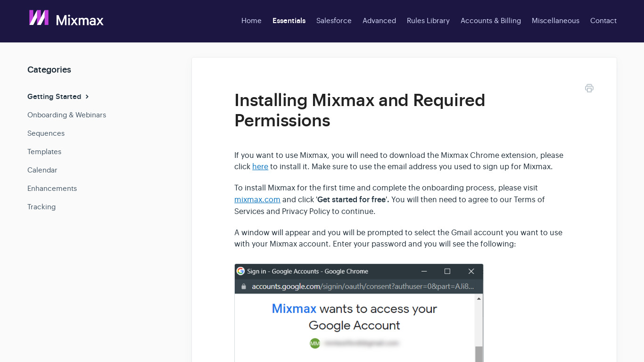Viewport: 644px width, 362px height.
Task: Open the Home menu item
Action: [x=251, y=21]
